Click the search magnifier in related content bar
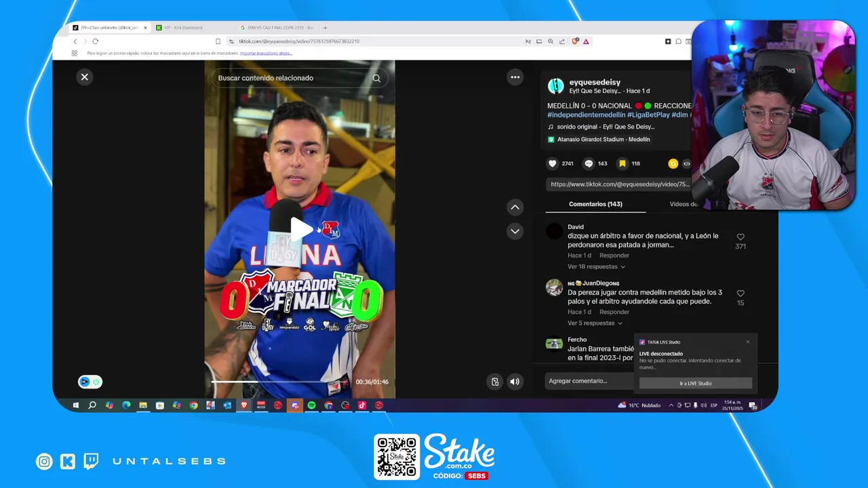Image resolution: width=868 pixels, height=488 pixels. (376, 78)
